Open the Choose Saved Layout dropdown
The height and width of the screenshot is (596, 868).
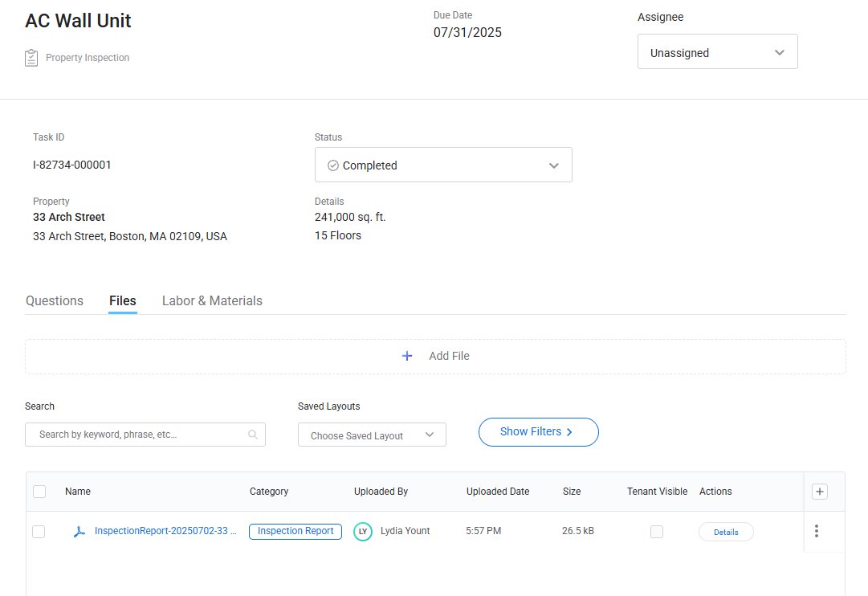(x=372, y=435)
